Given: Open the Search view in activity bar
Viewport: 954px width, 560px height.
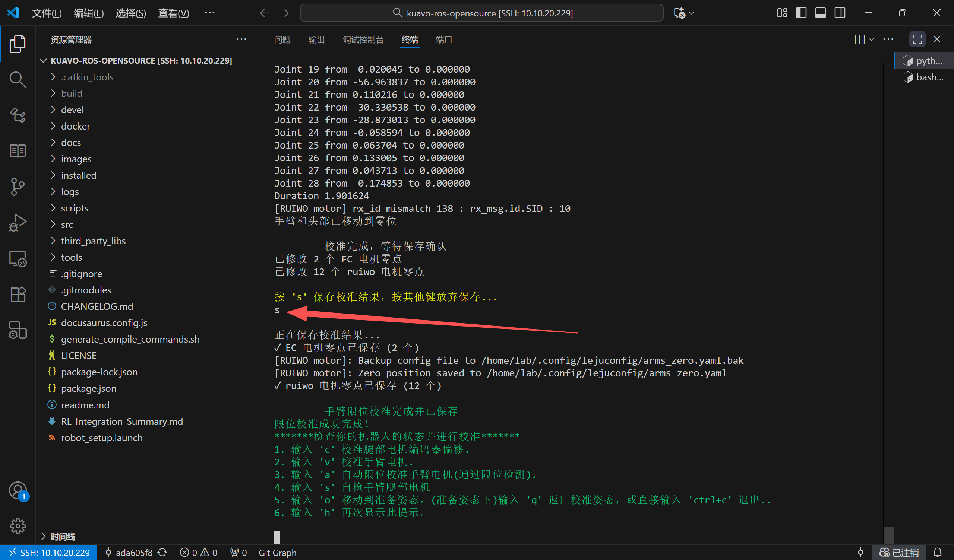Looking at the screenshot, I should 18,79.
